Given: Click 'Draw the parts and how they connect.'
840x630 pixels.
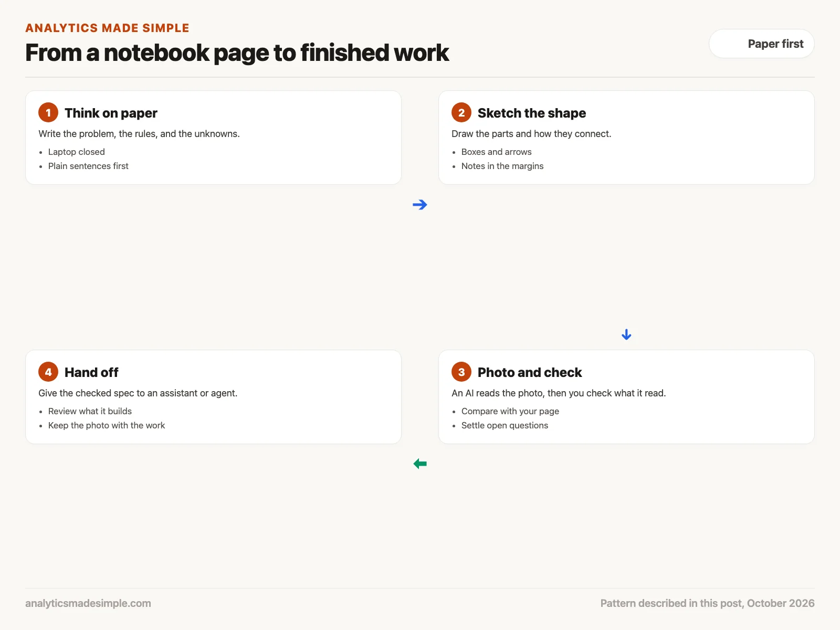Looking at the screenshot, I should coord(531,134).
